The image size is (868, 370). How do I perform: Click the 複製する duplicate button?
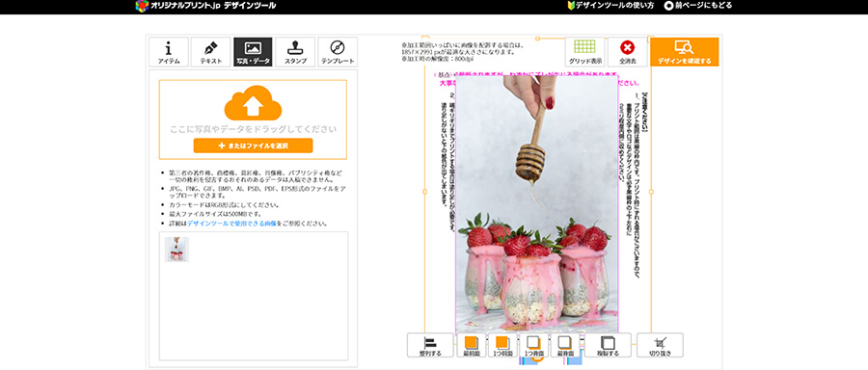[x=609, y=345]
